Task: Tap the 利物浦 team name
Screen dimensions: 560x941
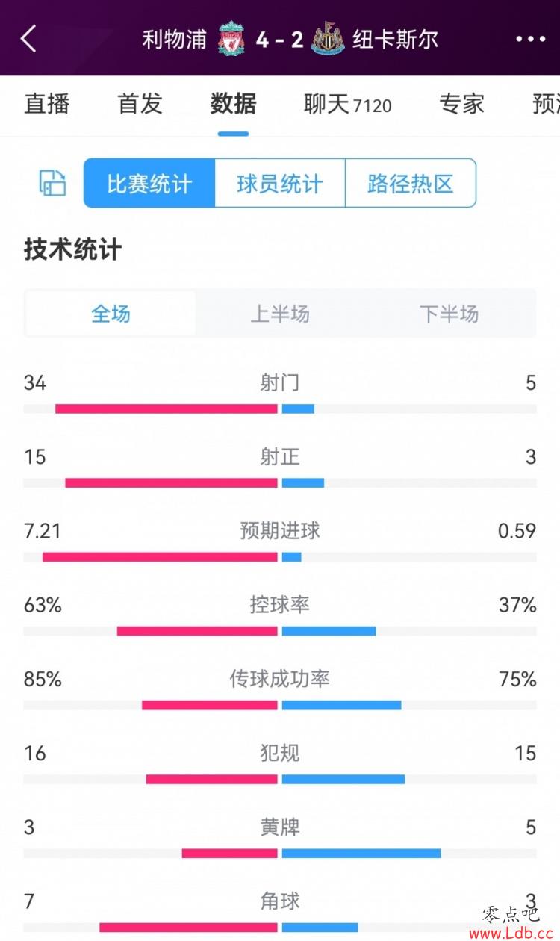Action: (x=175, y=39)
